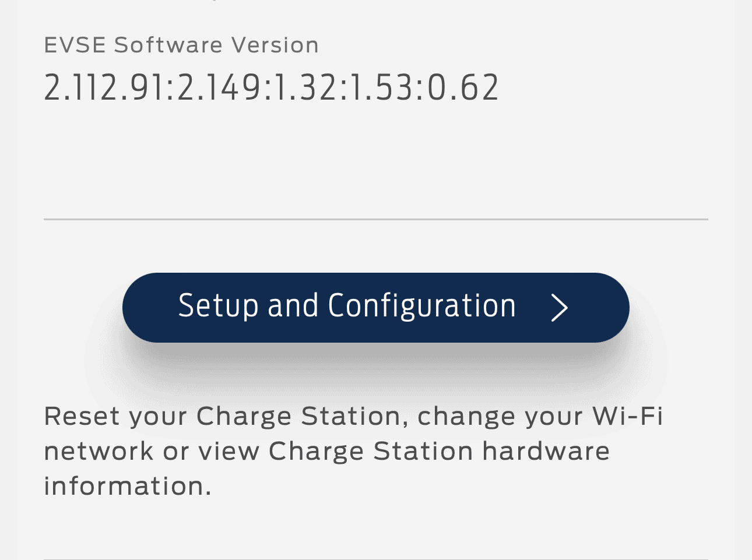
Task: Click the word "Software" in the label
Action: (x=168, y=45)
